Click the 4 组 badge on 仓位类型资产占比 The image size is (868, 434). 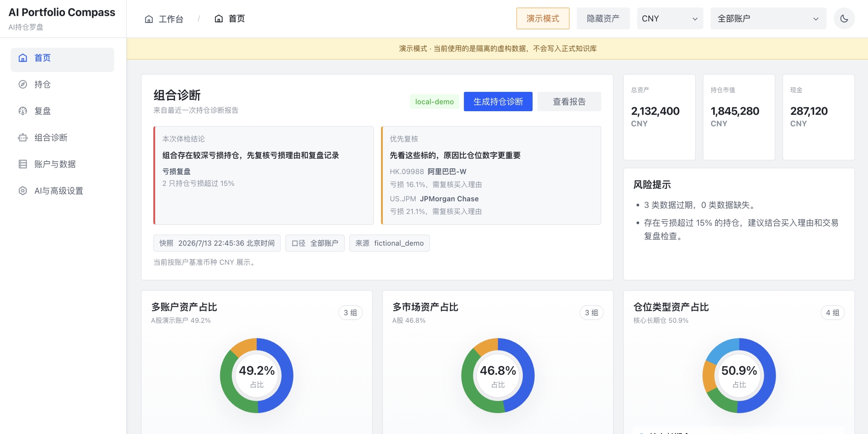coord(832,313)
